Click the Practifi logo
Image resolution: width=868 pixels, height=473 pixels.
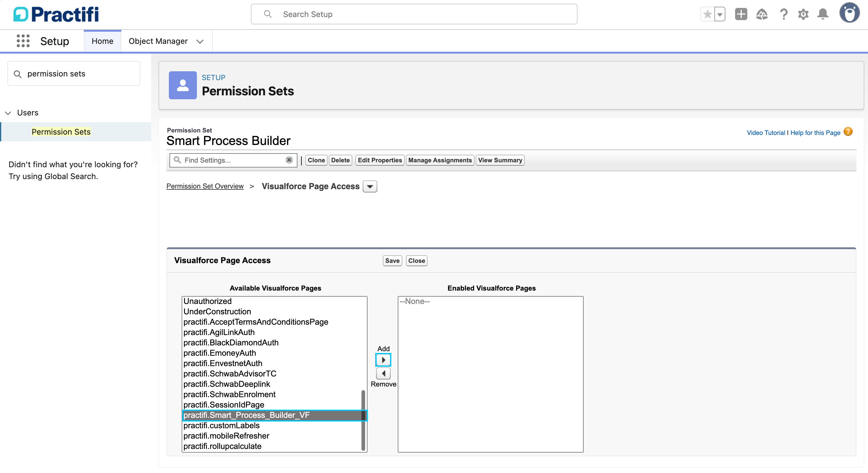tap(56, 14)
